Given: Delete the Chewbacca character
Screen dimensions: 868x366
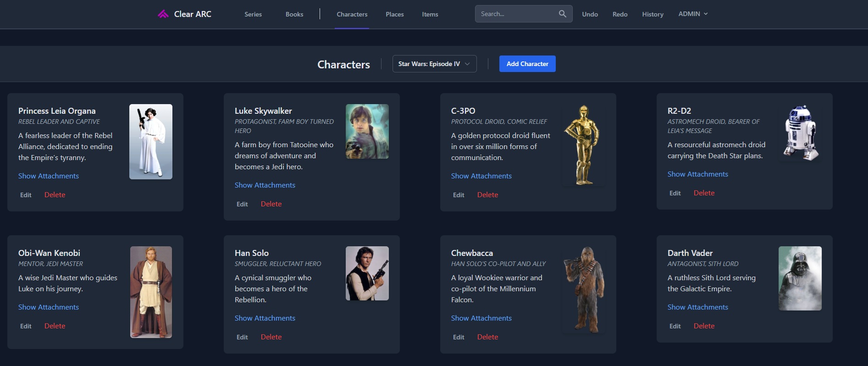Looking at the screenshot, I should [488, 337].
